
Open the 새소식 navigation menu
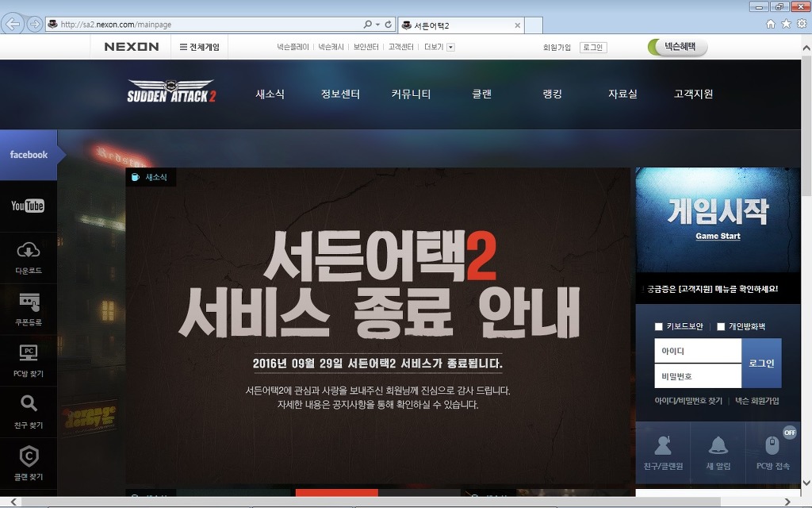tap(270, 94)
